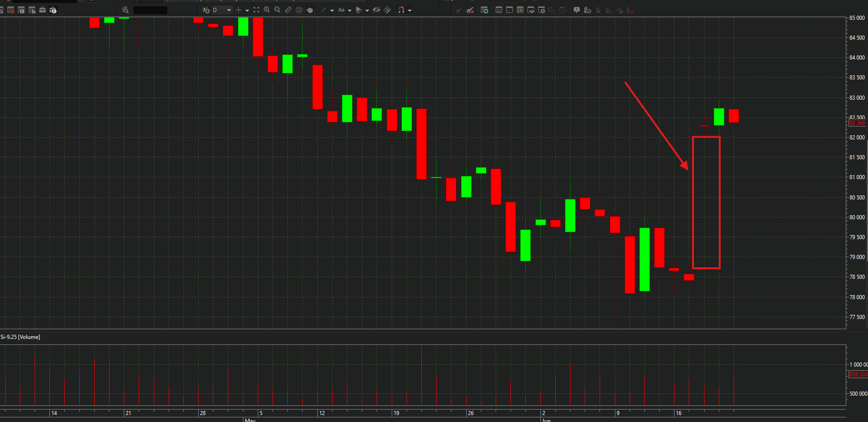Open the handshake deals window icon
Image resolution: width=868 pixels, height=422 pixels.
[531, 10]
